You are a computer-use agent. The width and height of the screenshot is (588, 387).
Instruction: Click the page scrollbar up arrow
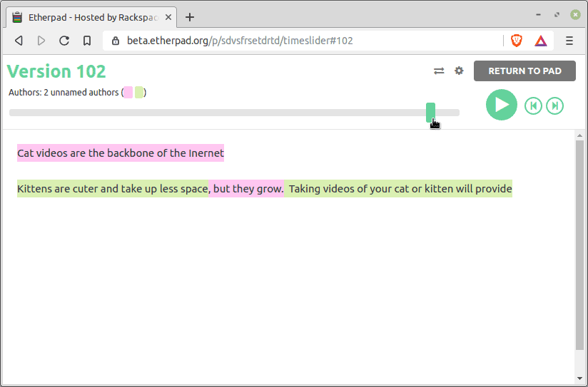(579, 135)
